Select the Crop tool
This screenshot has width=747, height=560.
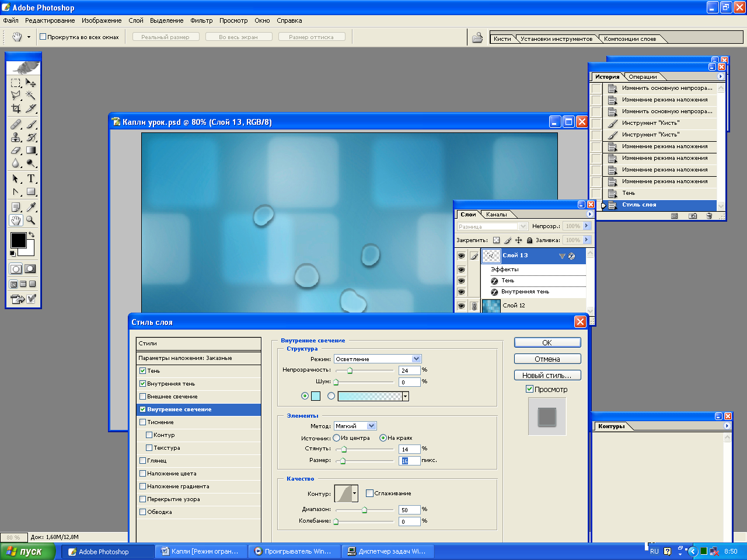(x=16, y=108)
